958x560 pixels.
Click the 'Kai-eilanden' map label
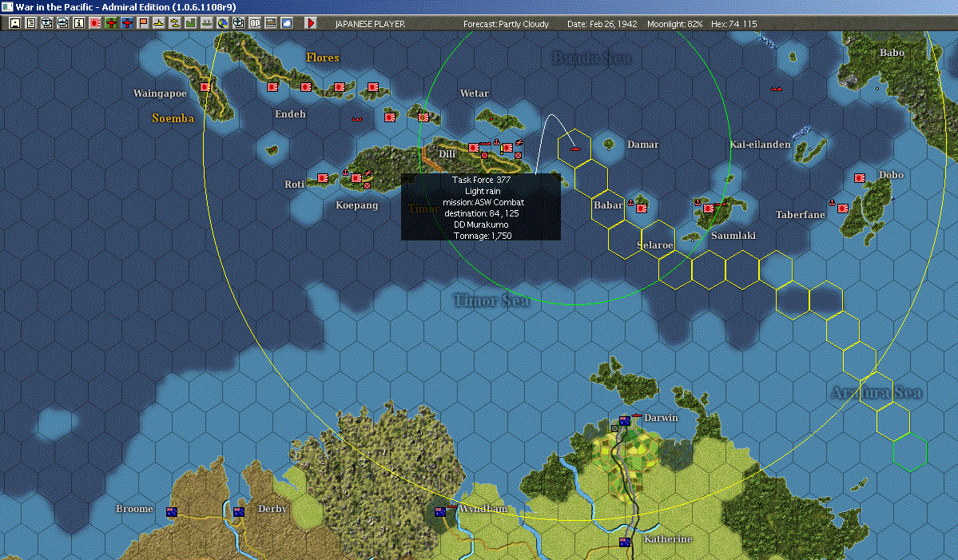click(x=760, y=144)
